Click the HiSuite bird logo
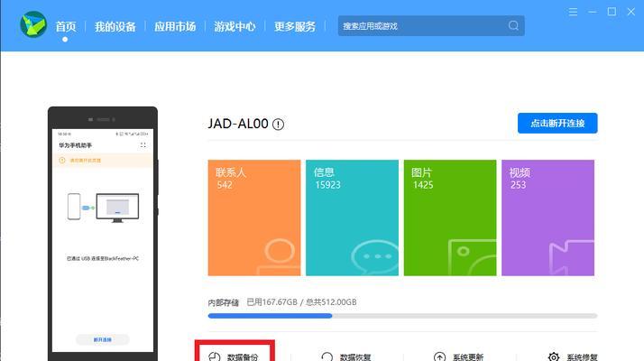 point(33,24)
